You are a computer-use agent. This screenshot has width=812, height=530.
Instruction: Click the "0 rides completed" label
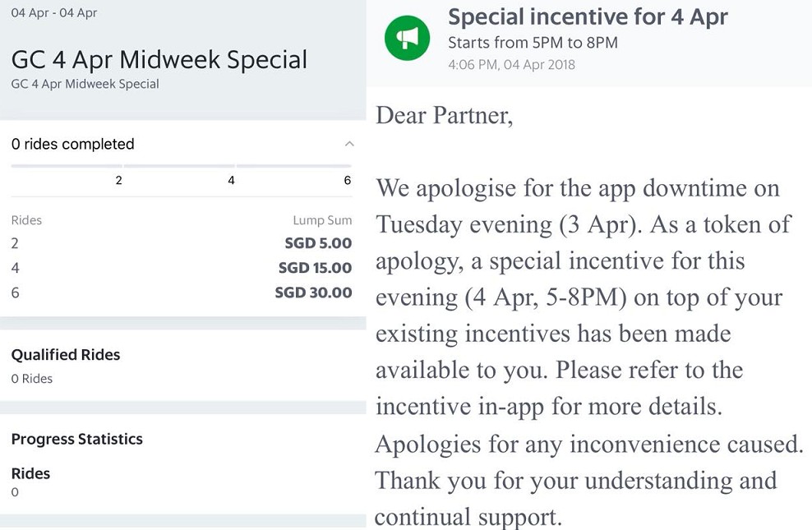point(72,144)
